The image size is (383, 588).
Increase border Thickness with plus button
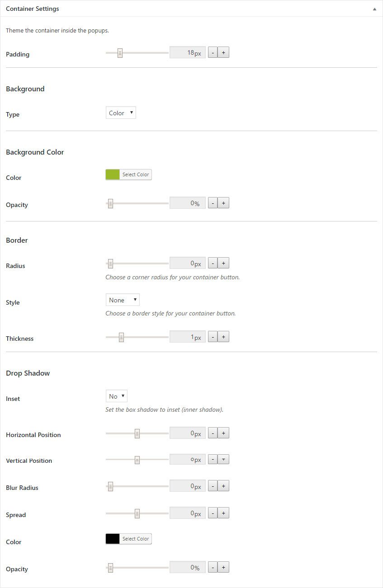click(x=223, y=336)
